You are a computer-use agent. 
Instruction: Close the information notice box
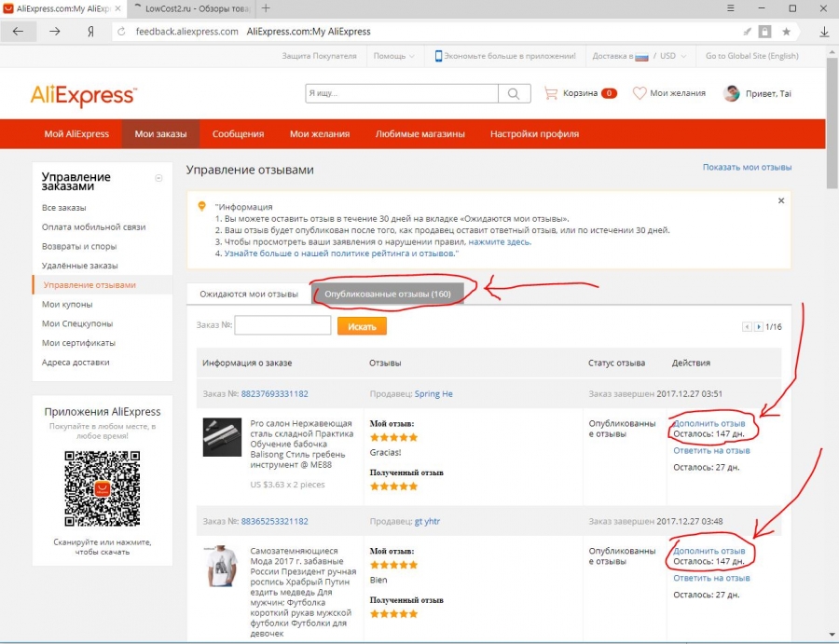pos(781,200)
